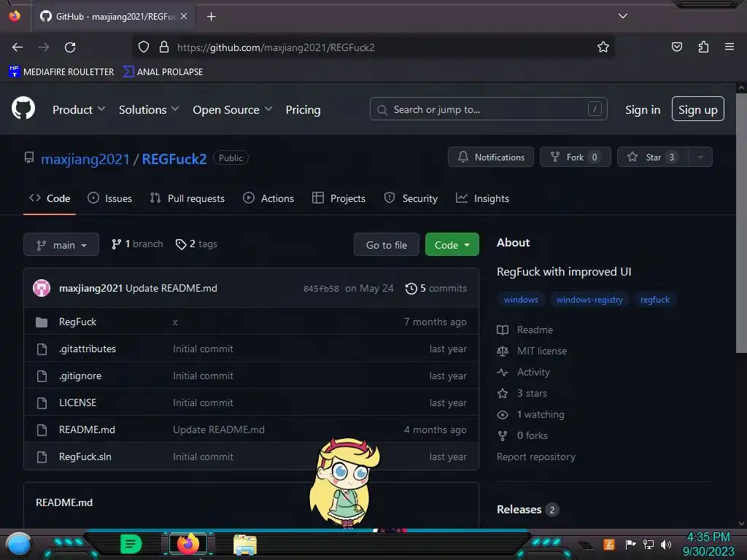Viewport: 747px width, 560px height.
Task: Click the Go to file button
Action: tap(387, 244)
